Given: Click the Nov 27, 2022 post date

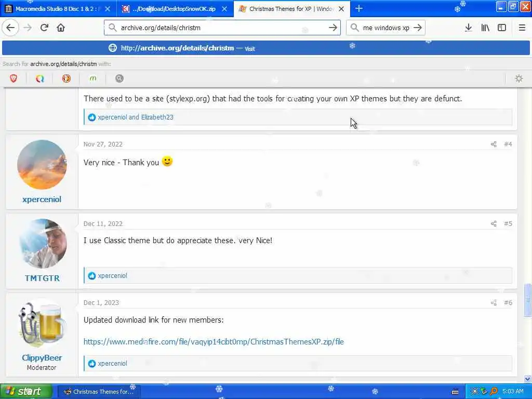Looking at the screenshot, I should tap(103, 144).
